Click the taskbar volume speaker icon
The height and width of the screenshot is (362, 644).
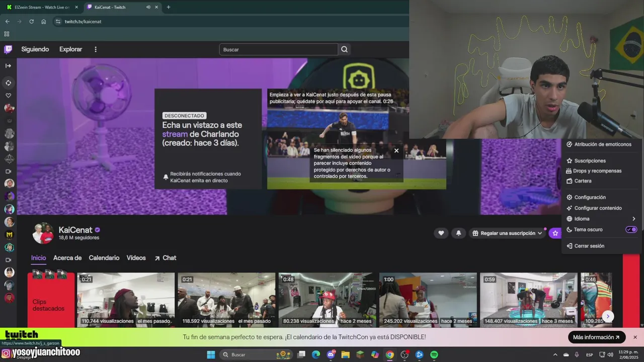pos(611,354)
